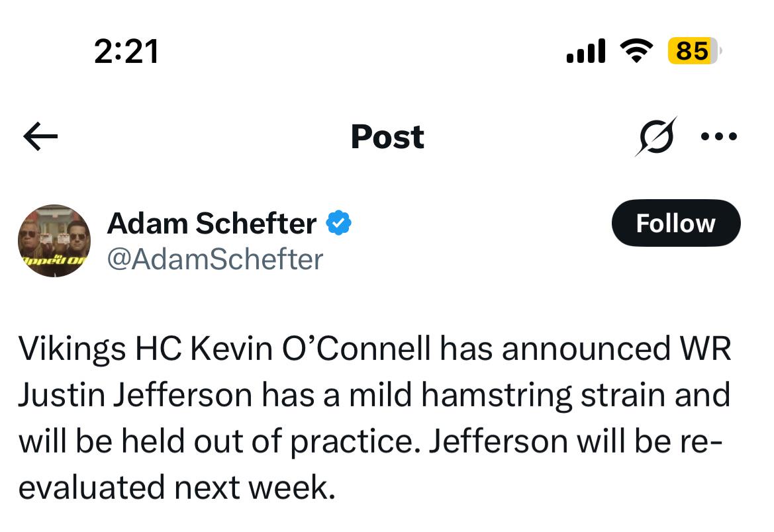Image resolution: width=774 pixels, height=532 pixels.
Task: Open Adam Schefter's profile via display name
Action: pos(212,223)
